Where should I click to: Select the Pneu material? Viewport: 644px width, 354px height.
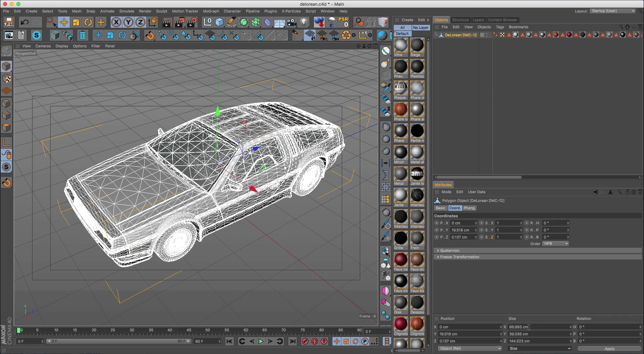(401, 66)
